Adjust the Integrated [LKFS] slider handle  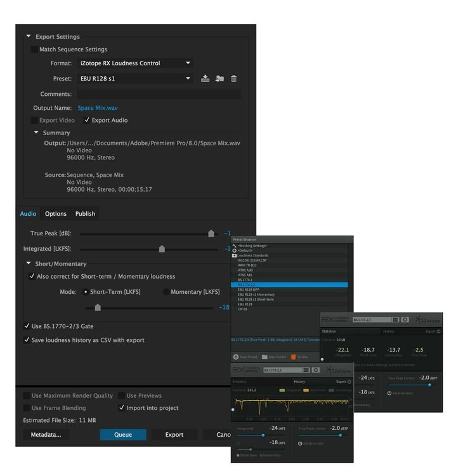pyautogui.click(x=162, y=249)
